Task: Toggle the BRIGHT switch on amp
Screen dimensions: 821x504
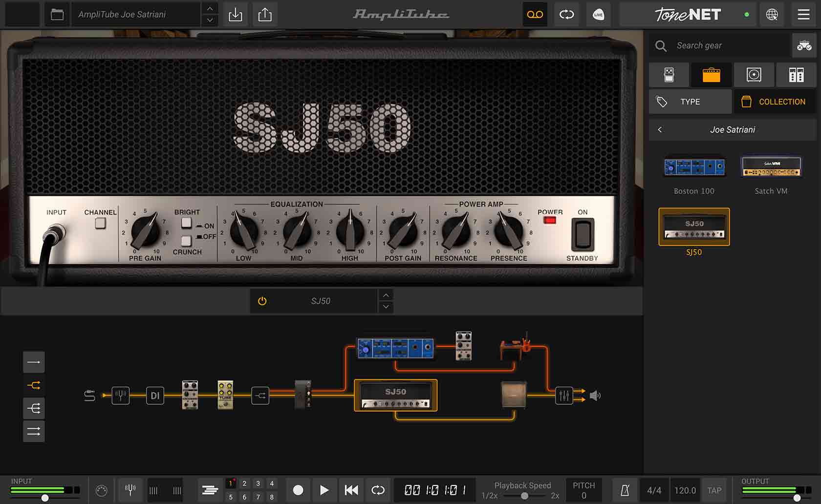Action: [x=186, y=223]
